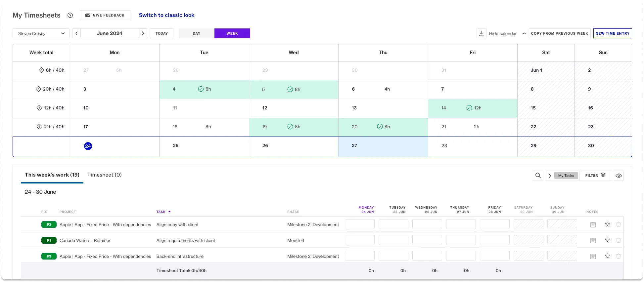Click Milestone 2: Development phase in first row

pos(313,224)
